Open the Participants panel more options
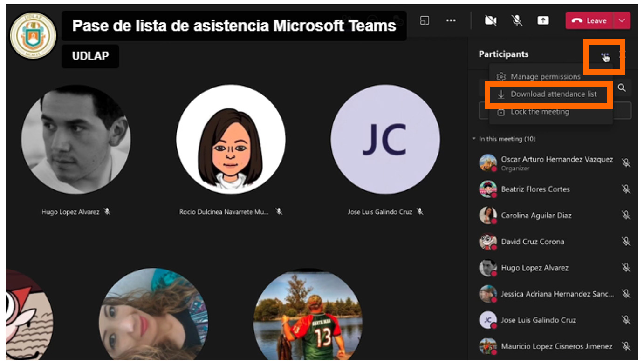 (605, 56)
